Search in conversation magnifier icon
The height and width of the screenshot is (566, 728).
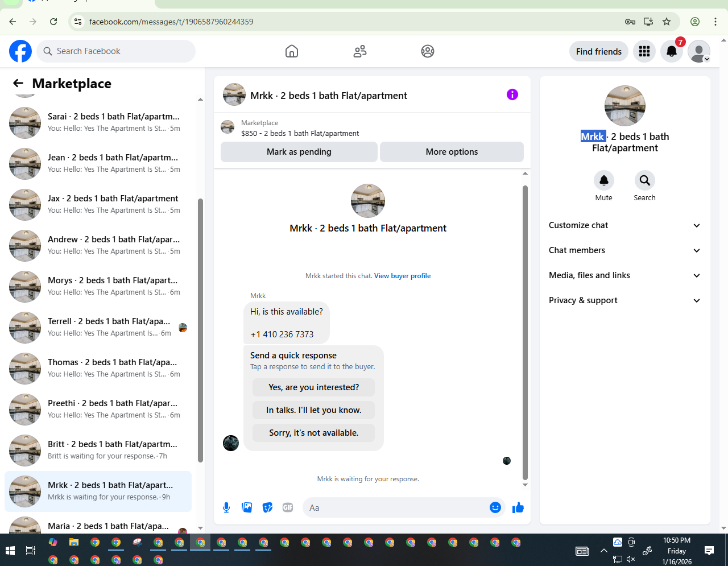pyautogui.click(x=645, y=180)
